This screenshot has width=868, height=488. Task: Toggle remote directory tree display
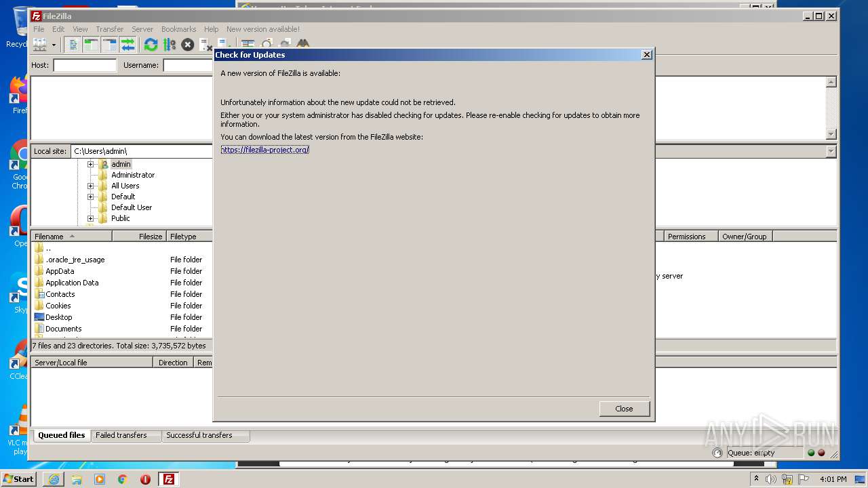click(x=109, y=45)
